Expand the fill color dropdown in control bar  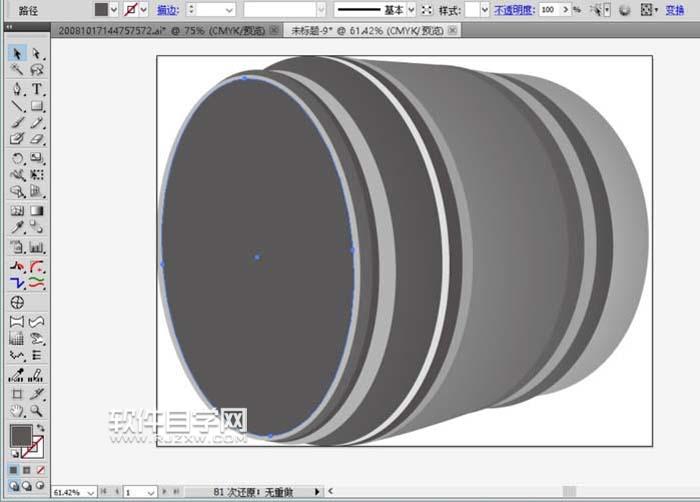(x=114, y=9)
